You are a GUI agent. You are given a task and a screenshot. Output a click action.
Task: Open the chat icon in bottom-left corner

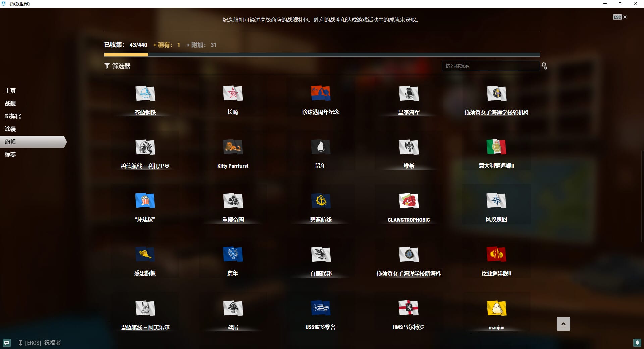pos(7,343)
